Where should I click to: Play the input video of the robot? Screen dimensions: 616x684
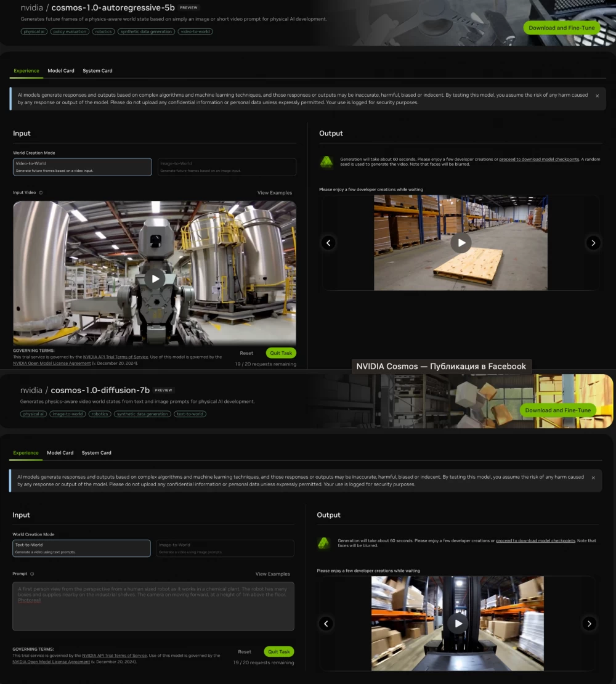point(155,278)
